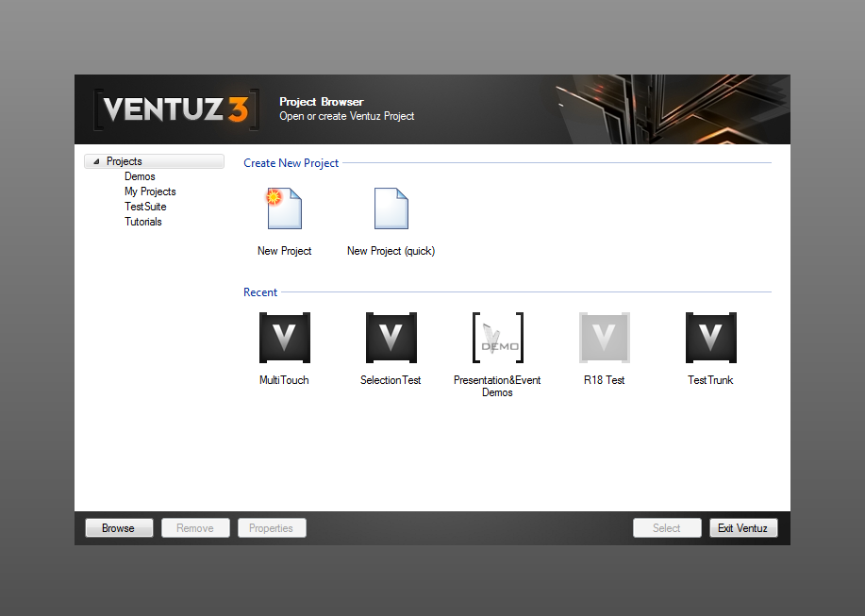Click the MultiTouch project label
The image size is (865, 616).
(x=284, y=380)
